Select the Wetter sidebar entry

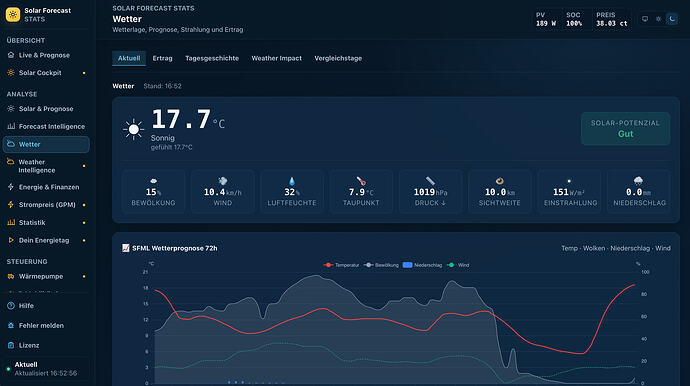46,144
